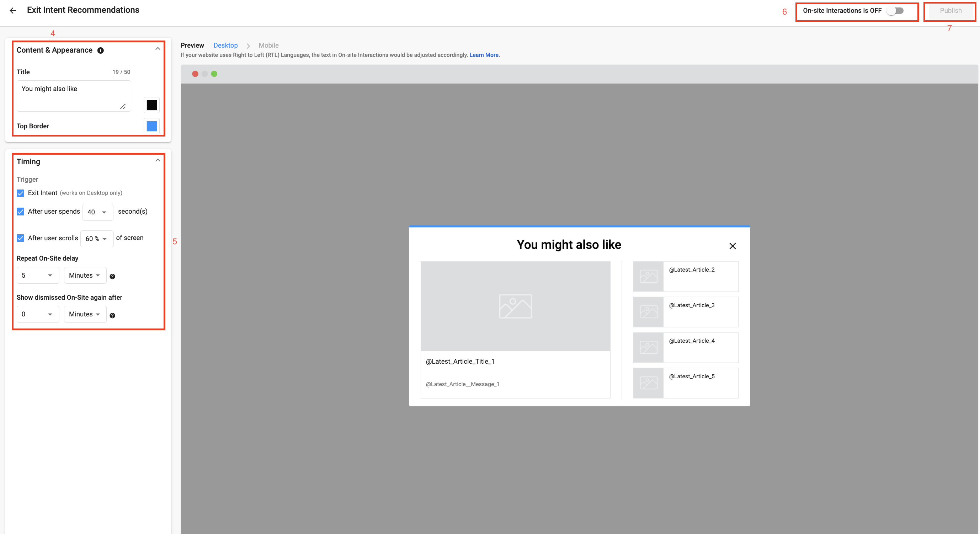Select the Desktop preview tab
The image size is (980, 534).
pos(225,45)
